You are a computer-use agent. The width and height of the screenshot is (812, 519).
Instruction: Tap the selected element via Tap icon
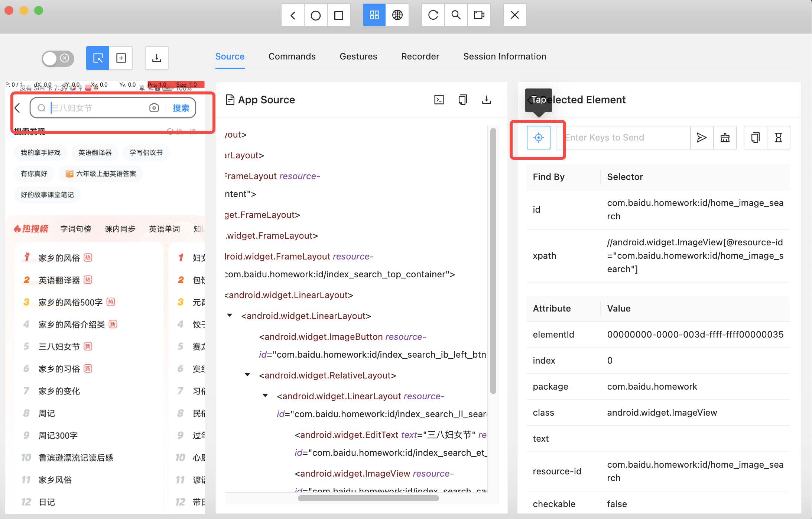point(538,138)
